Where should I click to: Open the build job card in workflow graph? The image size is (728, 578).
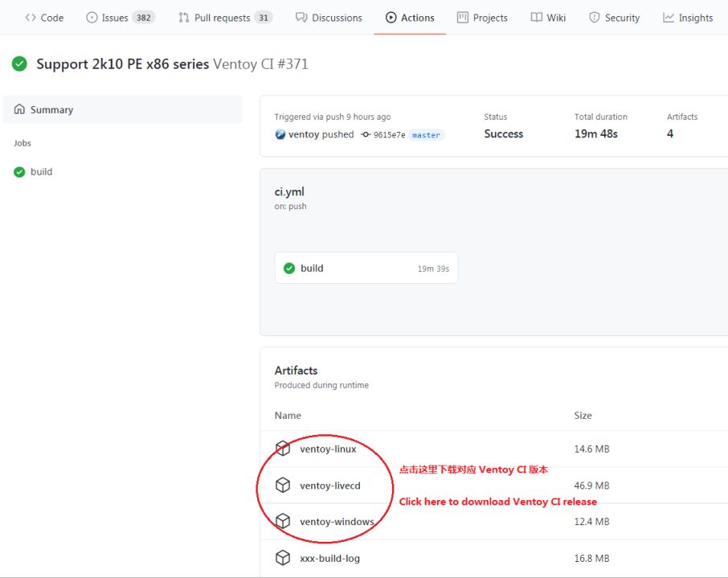pos(366,268)
